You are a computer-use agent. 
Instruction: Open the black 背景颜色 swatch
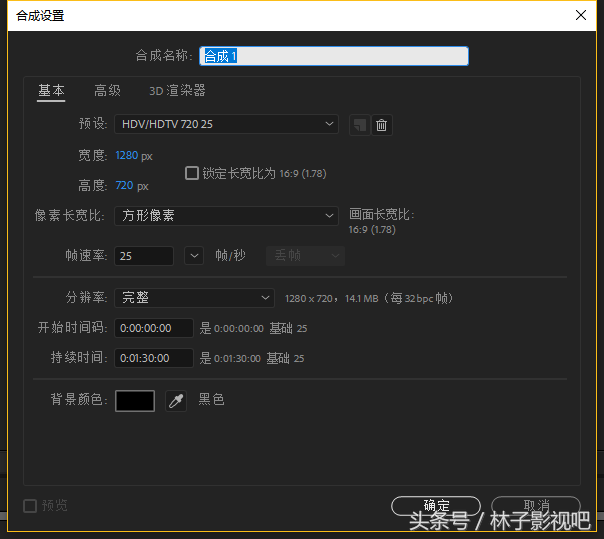coord(135,401)
